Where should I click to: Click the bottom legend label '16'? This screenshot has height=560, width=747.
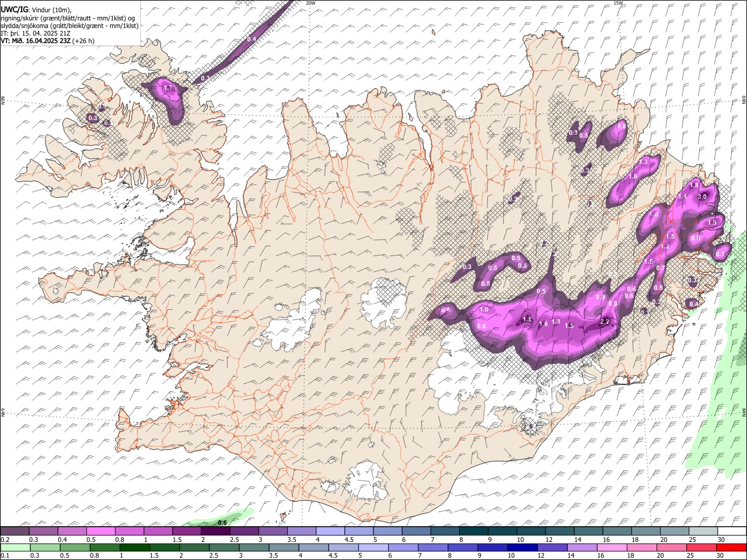tap(601, 555)
